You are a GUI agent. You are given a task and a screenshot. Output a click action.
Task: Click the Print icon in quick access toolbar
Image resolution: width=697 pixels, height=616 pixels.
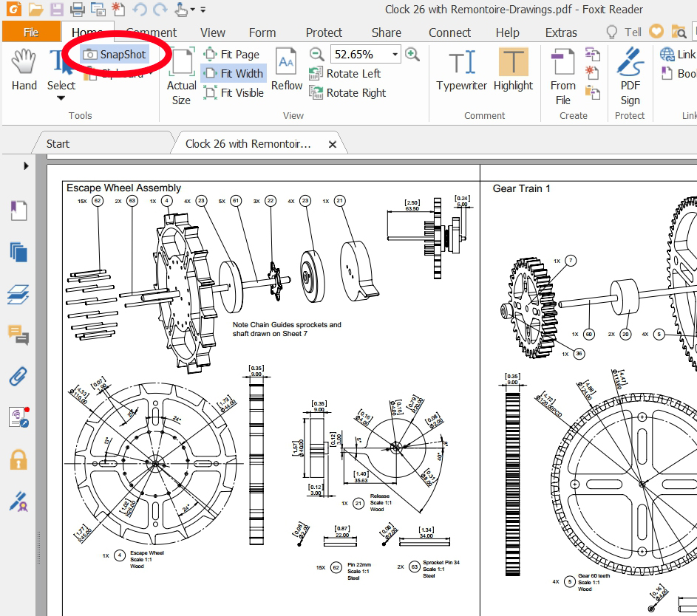pos(78,9)
